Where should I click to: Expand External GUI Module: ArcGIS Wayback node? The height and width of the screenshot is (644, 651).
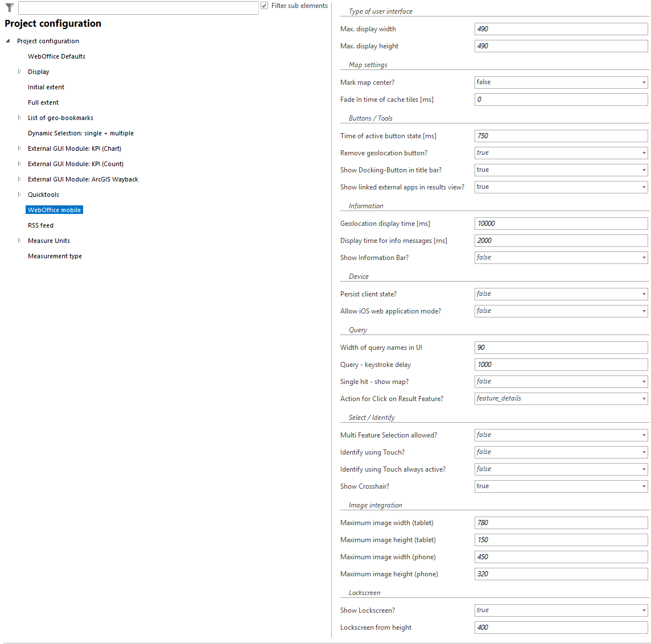point(20,179)
